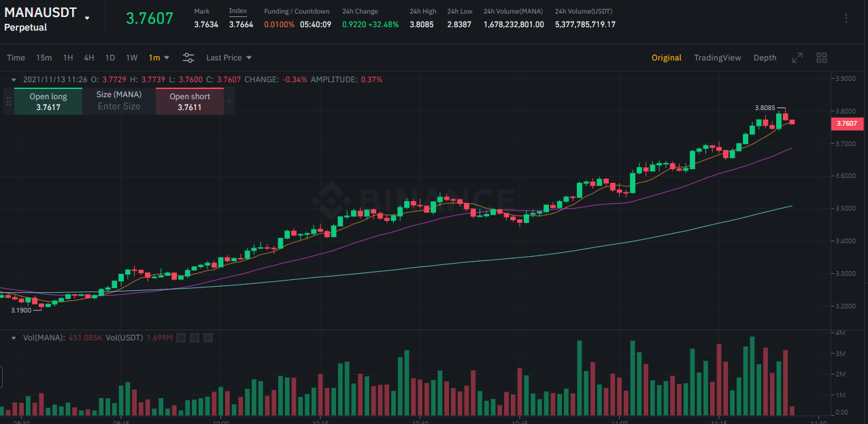Screen dimensions: 868x424
Task: Click the funding rate 0.0100%
Action: tap(280, 24)
